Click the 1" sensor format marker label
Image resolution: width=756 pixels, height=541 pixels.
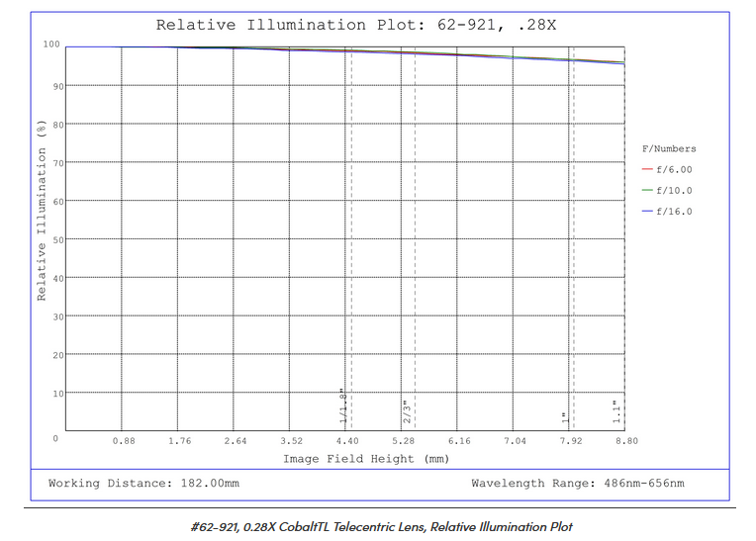point(565,417)
